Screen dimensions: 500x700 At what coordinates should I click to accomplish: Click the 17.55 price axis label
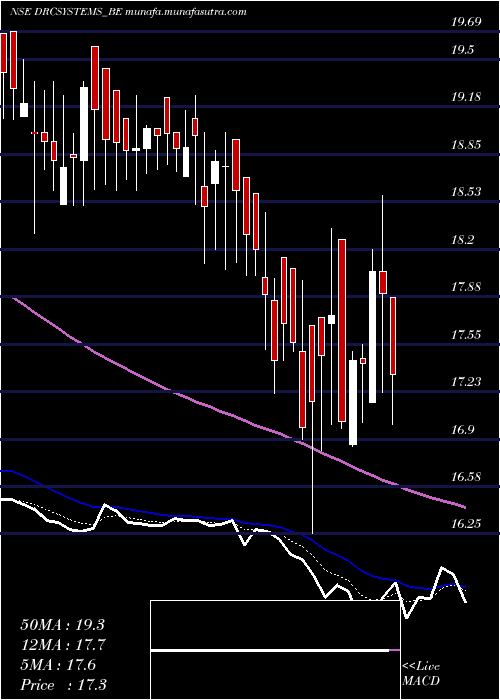pyautogui.click(x=467, y=335)
